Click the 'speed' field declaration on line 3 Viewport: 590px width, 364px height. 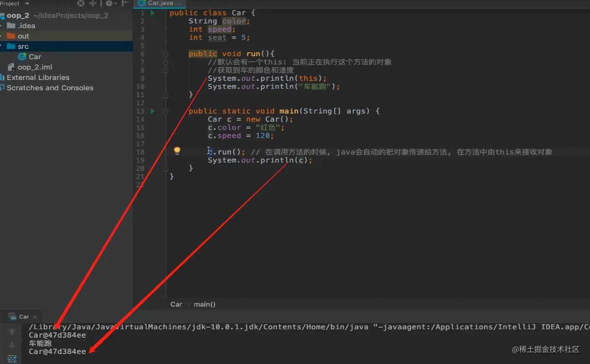pos(219,29)
